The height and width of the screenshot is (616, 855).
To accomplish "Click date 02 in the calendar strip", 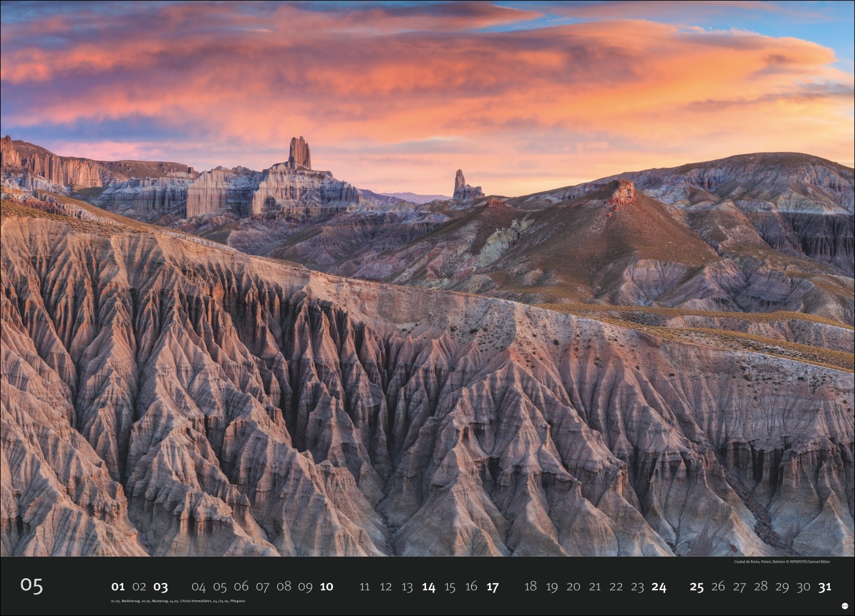I will pyautogui.click(x=139, y=587).
